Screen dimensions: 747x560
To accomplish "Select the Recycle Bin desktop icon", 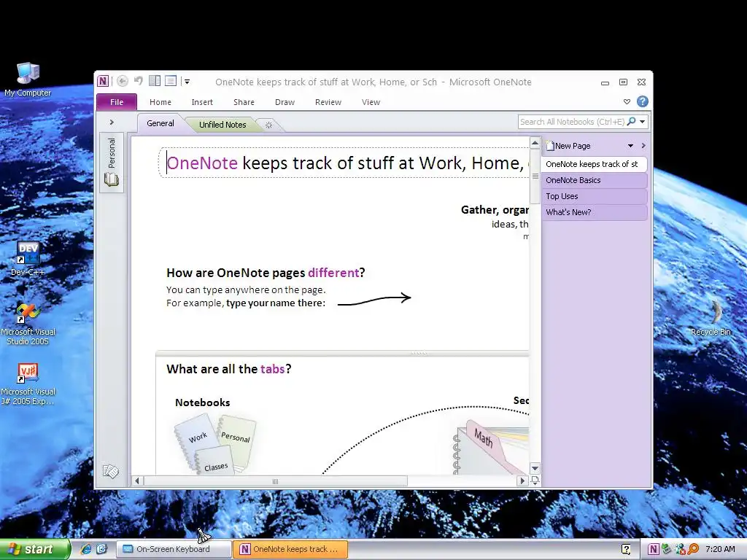I will (711, 318).
